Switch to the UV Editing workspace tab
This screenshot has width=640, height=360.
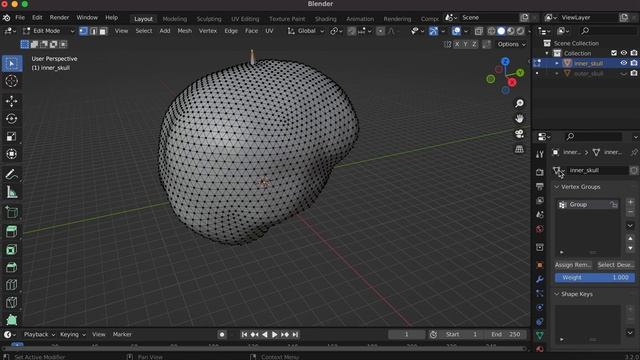[x=245, y=19]
